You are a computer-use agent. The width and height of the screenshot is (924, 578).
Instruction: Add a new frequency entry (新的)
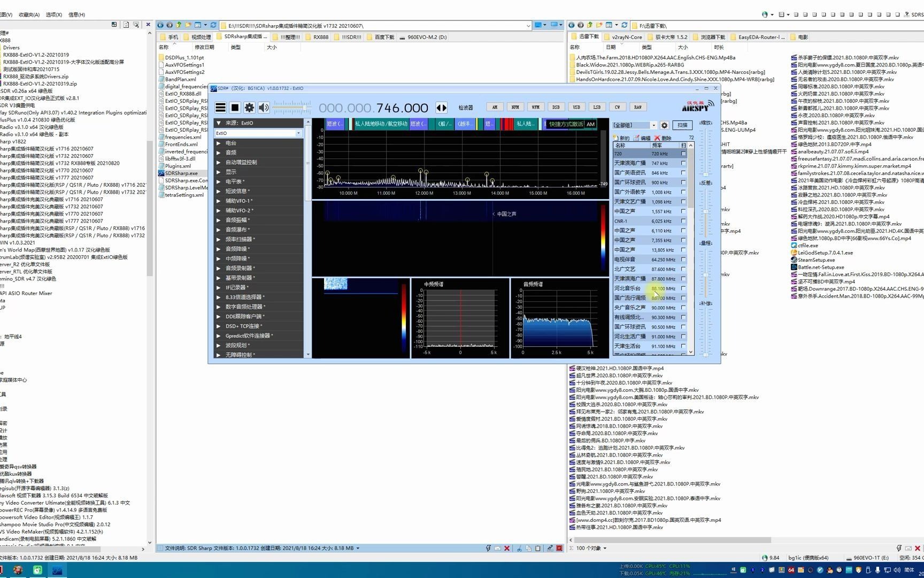622,138
